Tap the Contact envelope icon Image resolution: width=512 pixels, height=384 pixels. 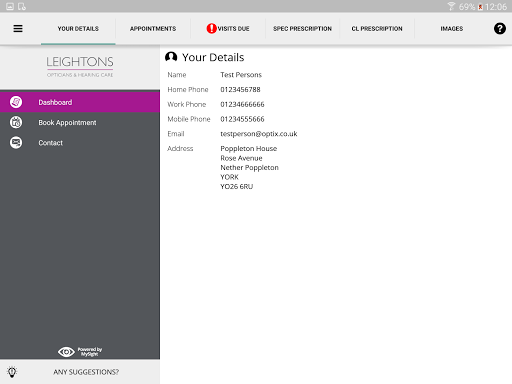tap(16, 143)
